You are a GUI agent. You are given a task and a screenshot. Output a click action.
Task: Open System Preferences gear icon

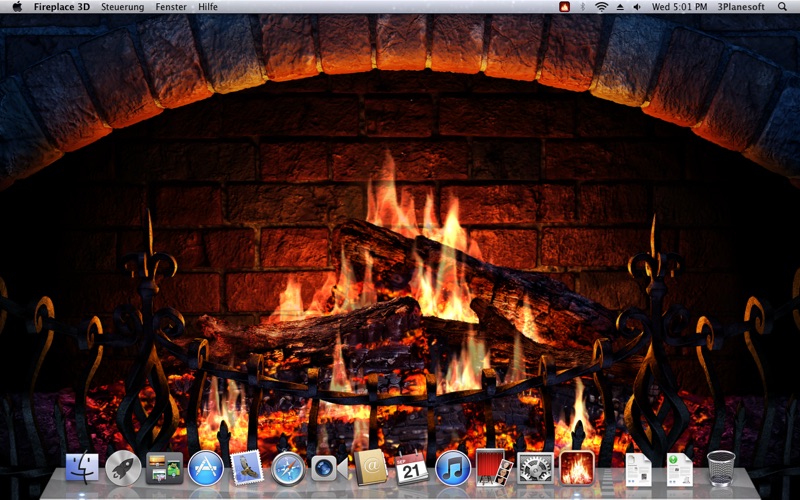tap(535, 468)
